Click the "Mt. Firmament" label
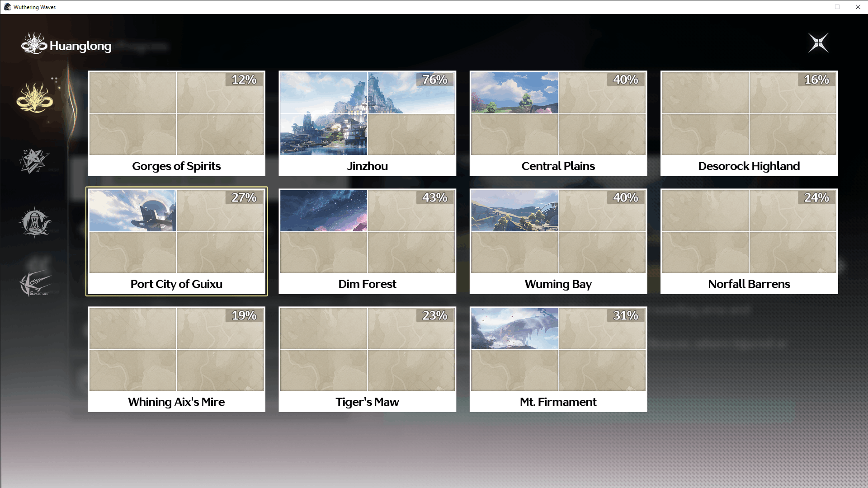Viewport: 868px width, 488px height. [x=558, y=402]
